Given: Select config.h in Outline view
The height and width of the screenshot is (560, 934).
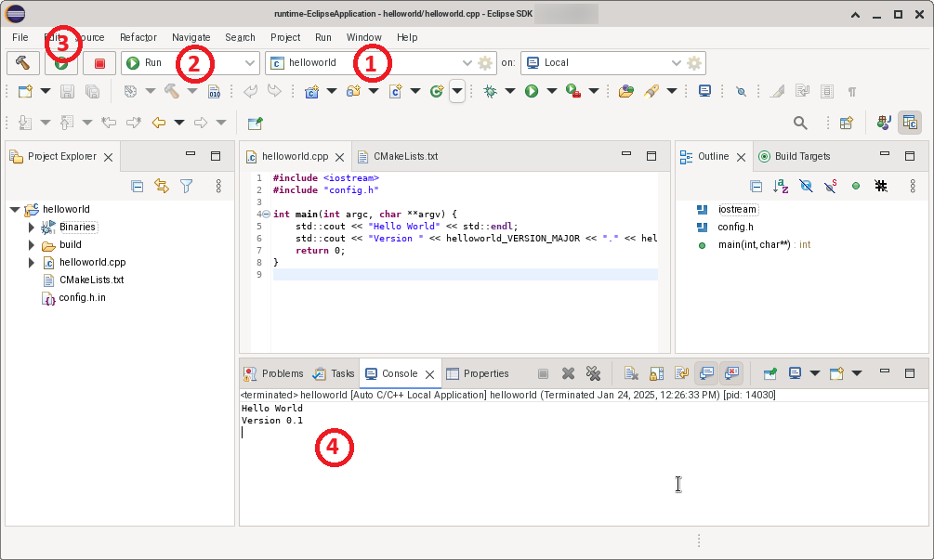Looking at the screenshot, I should [x=736, y=227].
